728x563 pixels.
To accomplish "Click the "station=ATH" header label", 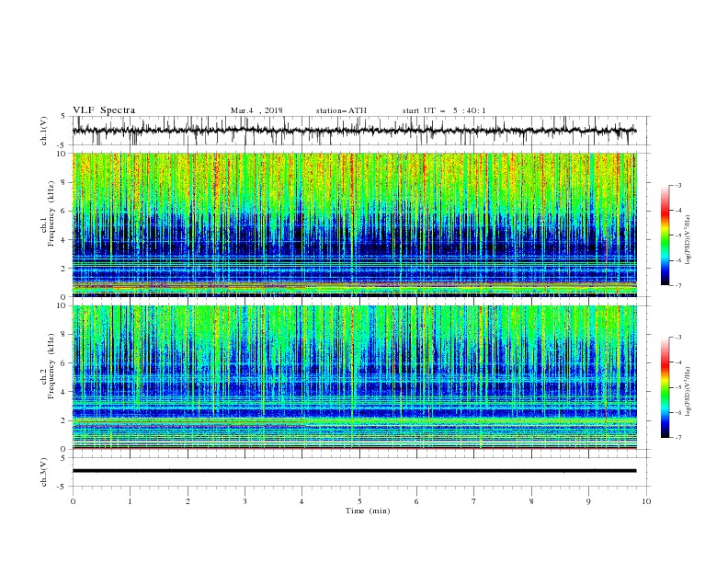I will [x=341, y=110].
